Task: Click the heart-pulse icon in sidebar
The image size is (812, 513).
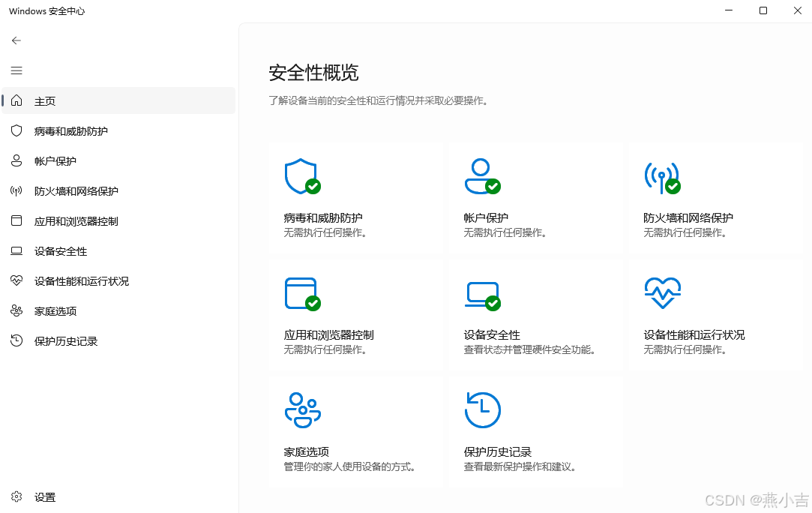Action: point(16,280)
